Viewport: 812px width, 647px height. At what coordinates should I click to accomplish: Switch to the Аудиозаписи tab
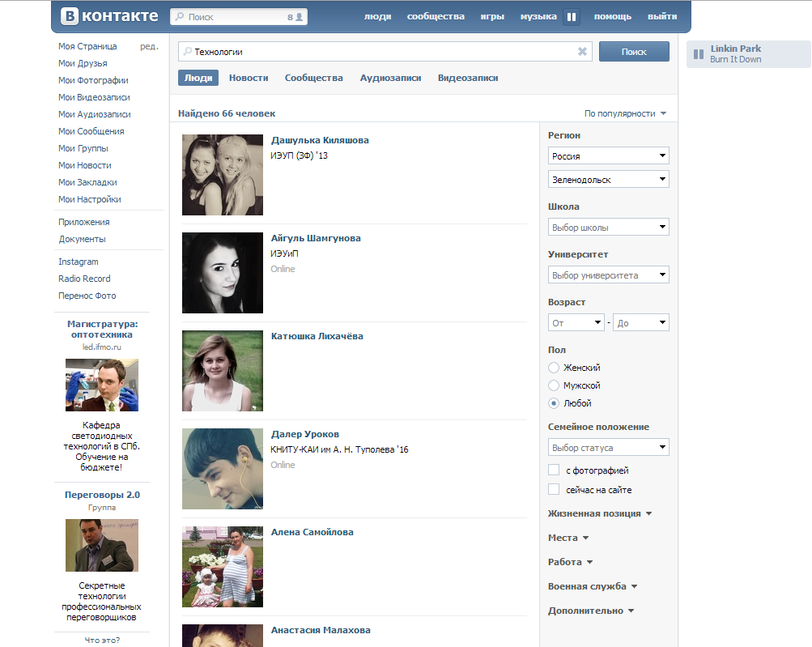[x=390, y=78]
